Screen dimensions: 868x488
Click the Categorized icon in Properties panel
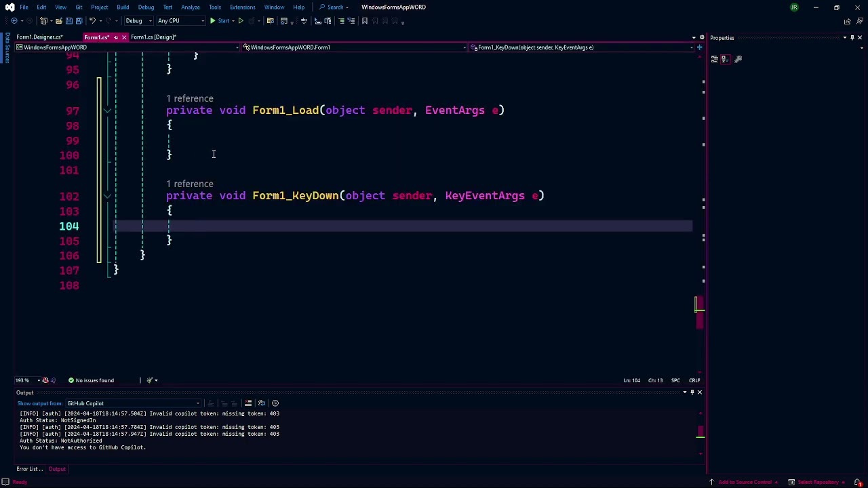point(715,60)
